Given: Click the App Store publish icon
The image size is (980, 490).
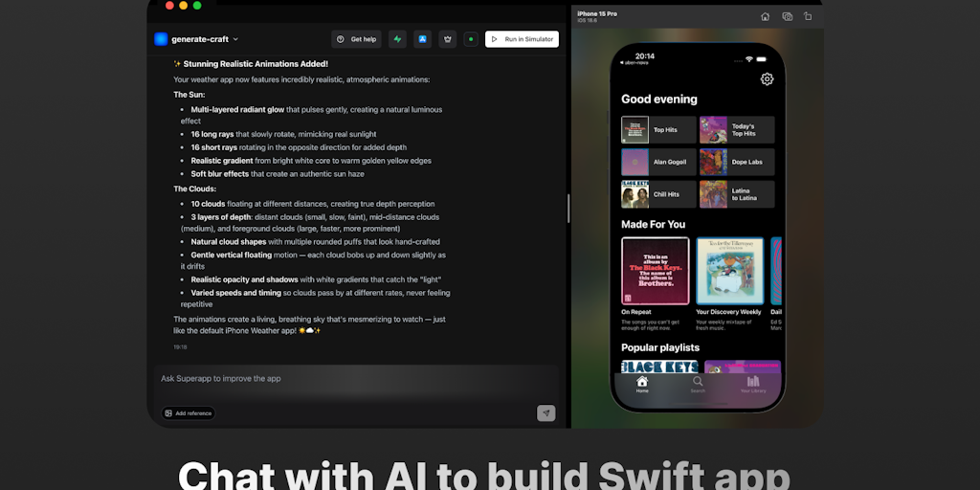Looking at the screenshot, I should click(422, 38).
